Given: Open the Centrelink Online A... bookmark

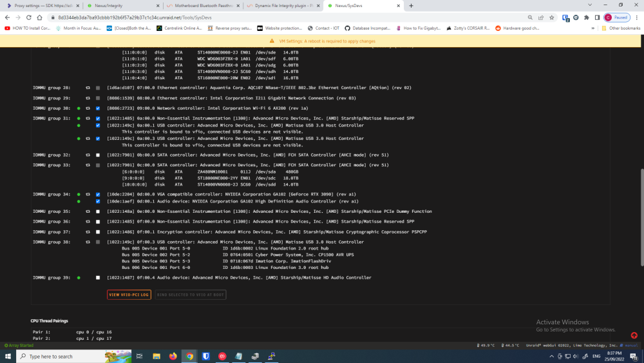Looking at the screenshot, I should click(x=180, y=28).
